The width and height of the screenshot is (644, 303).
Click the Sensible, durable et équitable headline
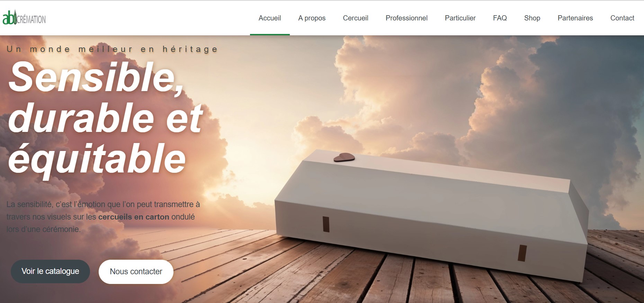(106, 117)
